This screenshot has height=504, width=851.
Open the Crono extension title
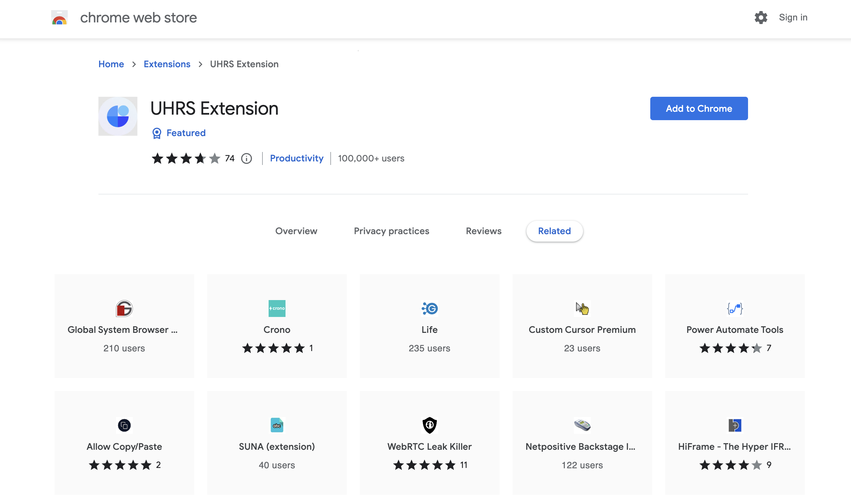pos(277,330)
